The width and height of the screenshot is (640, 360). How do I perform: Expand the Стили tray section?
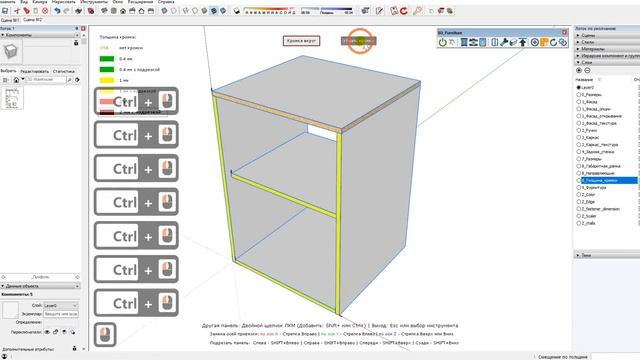pyautogui.click(x=607, y=42)
